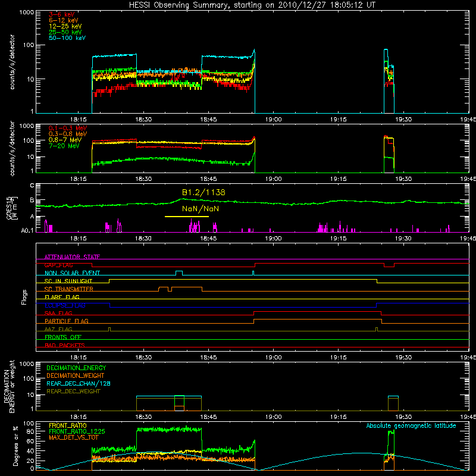Select the PARTICLE_FLAG label
This screenshot has width=476, height=476.
click(67, 321)
